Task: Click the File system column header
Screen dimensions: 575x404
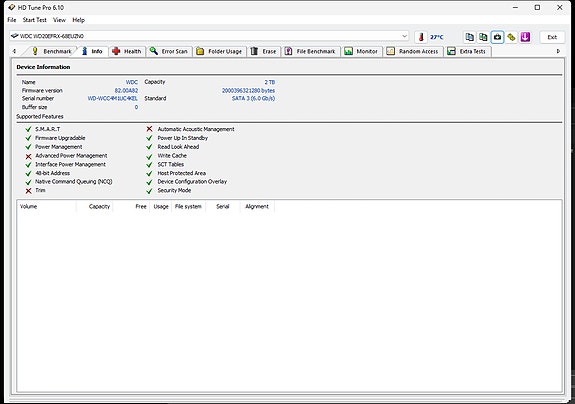Action: click(x=188, y=206)
